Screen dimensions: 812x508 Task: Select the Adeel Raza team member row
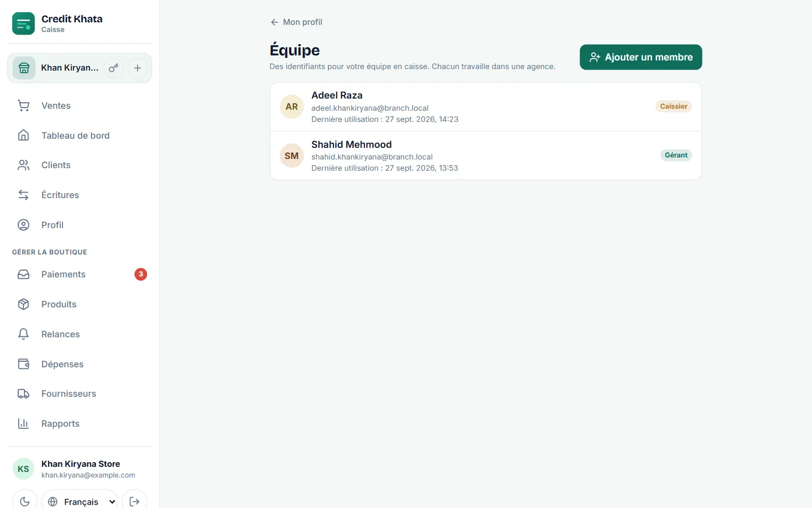coord(486,107)
